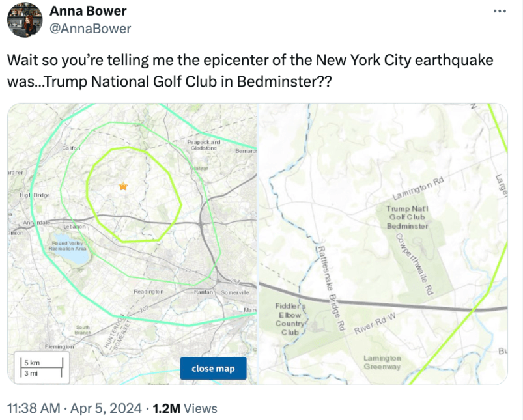Open the 11:38 AM timestamp link
The height and width of the screenshot is (420, 523).
(x=32, y=408)
